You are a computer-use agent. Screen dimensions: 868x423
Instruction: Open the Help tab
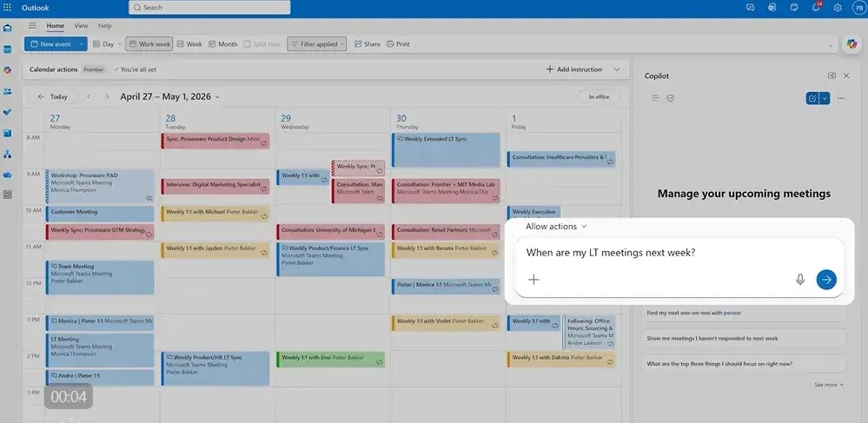pos(104,26)
